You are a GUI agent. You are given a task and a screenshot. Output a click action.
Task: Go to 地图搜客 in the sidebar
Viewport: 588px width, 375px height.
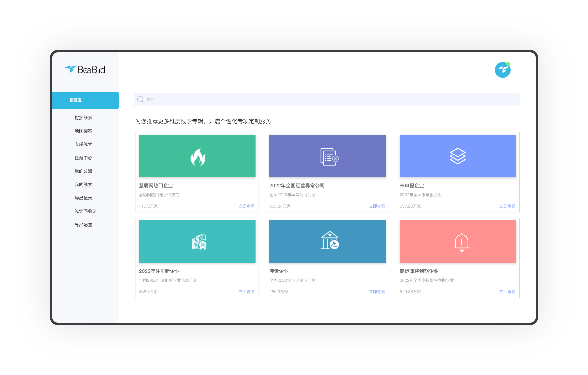(83, 131)
